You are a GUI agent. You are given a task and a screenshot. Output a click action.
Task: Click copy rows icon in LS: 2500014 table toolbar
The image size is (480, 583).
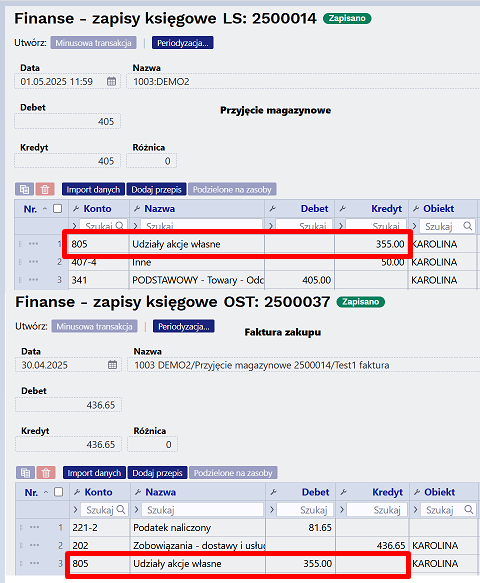click(x=25, y=189)
